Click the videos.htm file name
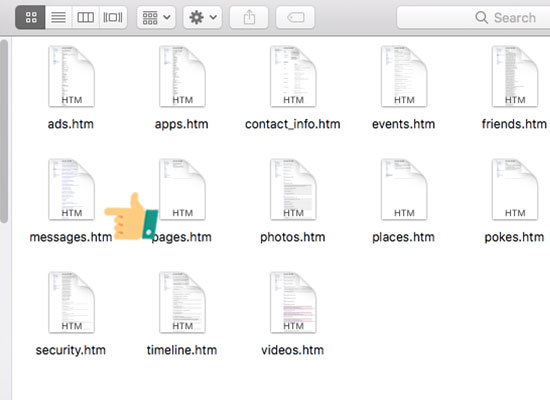 (293, 350)
